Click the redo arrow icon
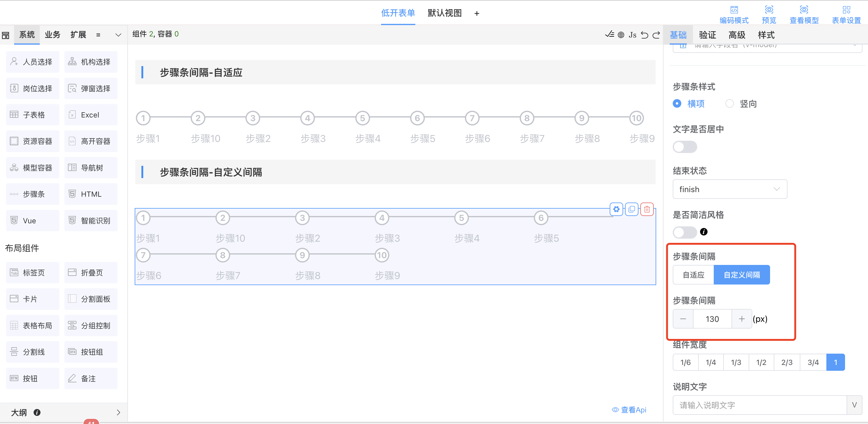 coord(656,35)
